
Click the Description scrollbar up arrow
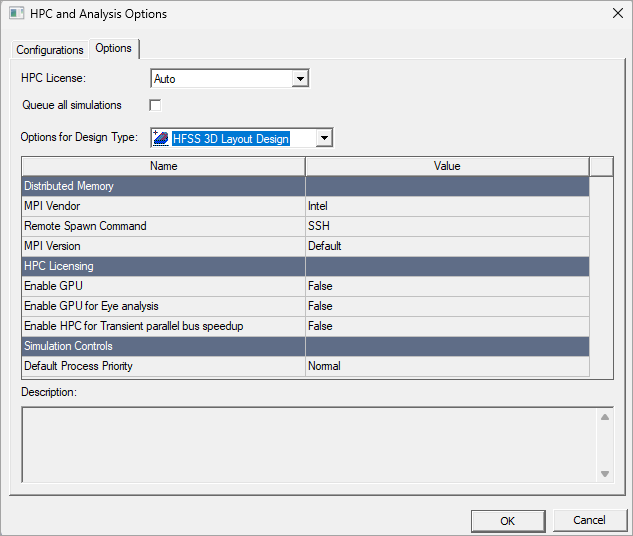604,417
